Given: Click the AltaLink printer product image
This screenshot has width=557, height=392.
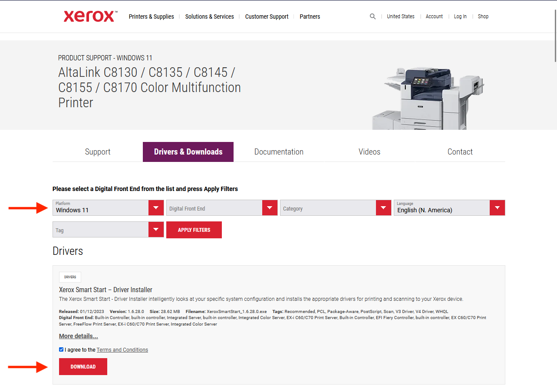Looking at the screenshot, I should 427,98.
